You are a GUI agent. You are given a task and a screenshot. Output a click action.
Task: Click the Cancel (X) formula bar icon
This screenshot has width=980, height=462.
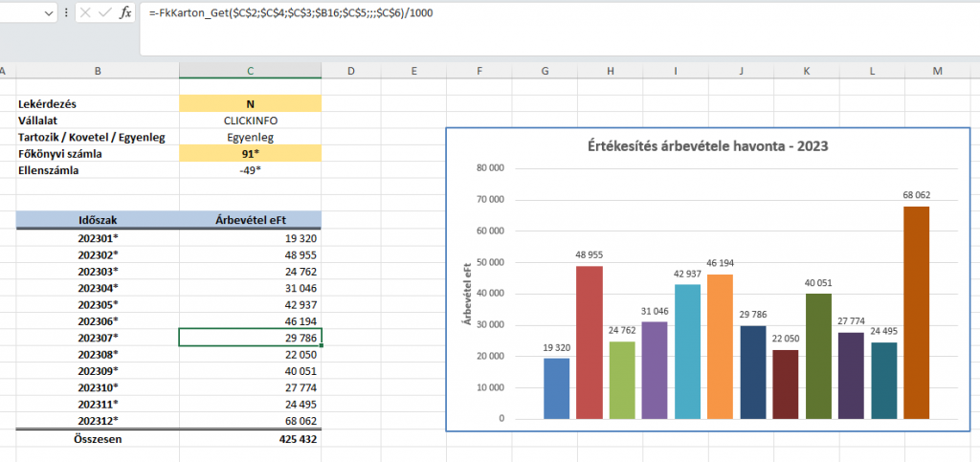click(x=85, y=13)
